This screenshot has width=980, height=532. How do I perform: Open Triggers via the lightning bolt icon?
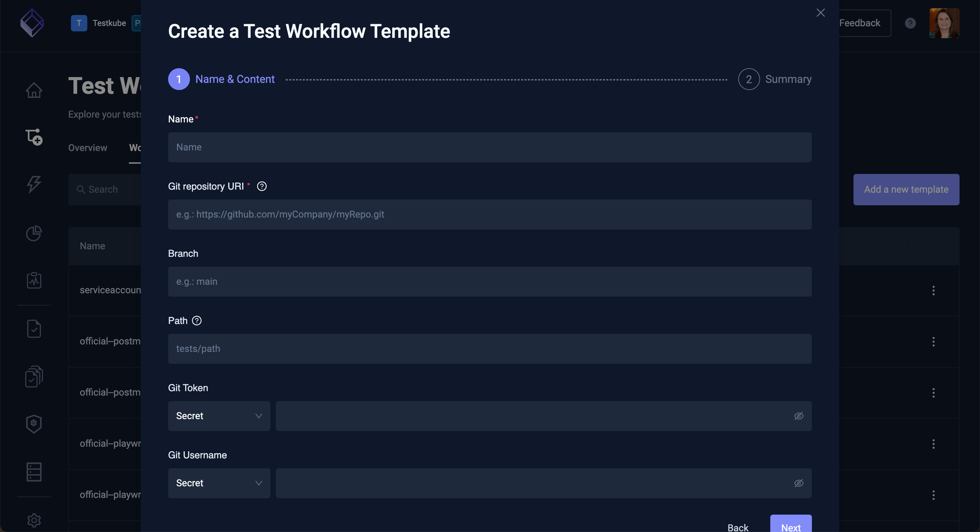click(x=33, y=184)
